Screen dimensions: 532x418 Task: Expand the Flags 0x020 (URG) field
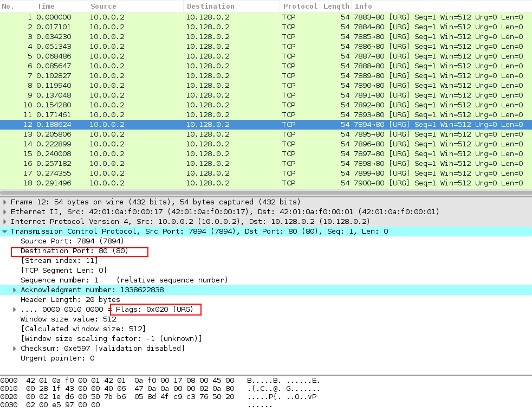[x=14, y=310]
